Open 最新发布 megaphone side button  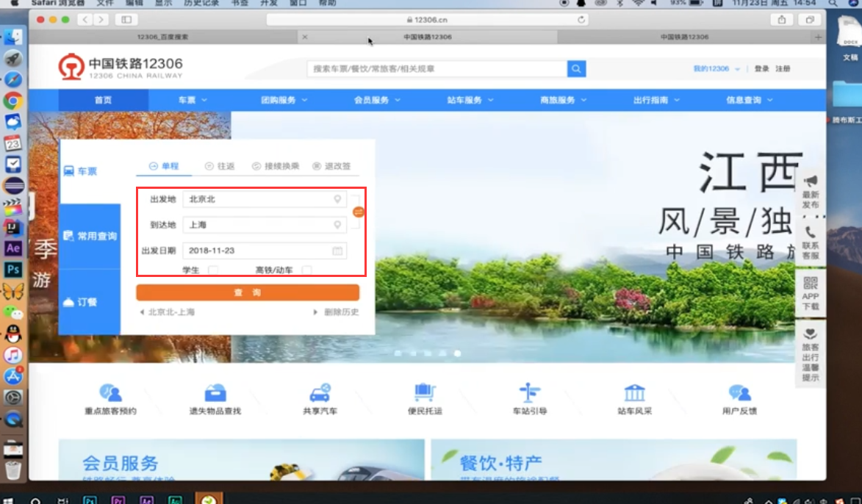[x=811, y=192]
